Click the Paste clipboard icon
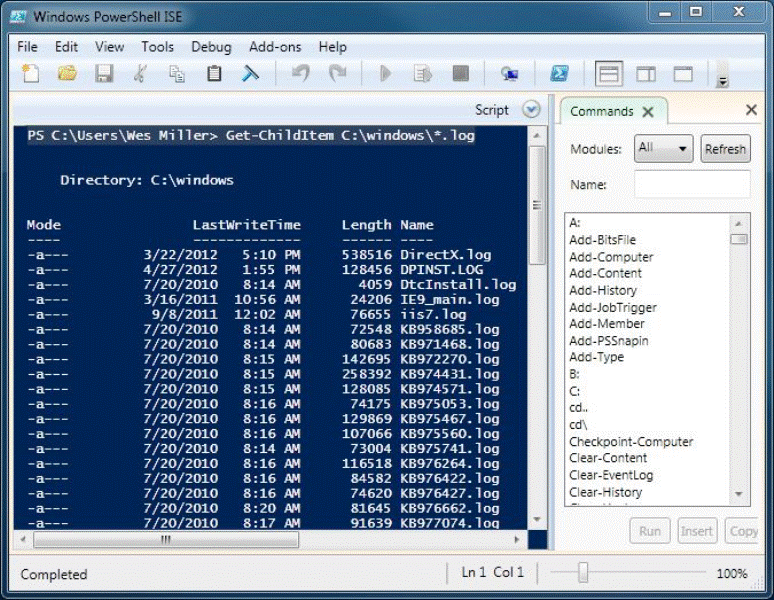This screenshot has width=774, height=600. pos(214,74)
